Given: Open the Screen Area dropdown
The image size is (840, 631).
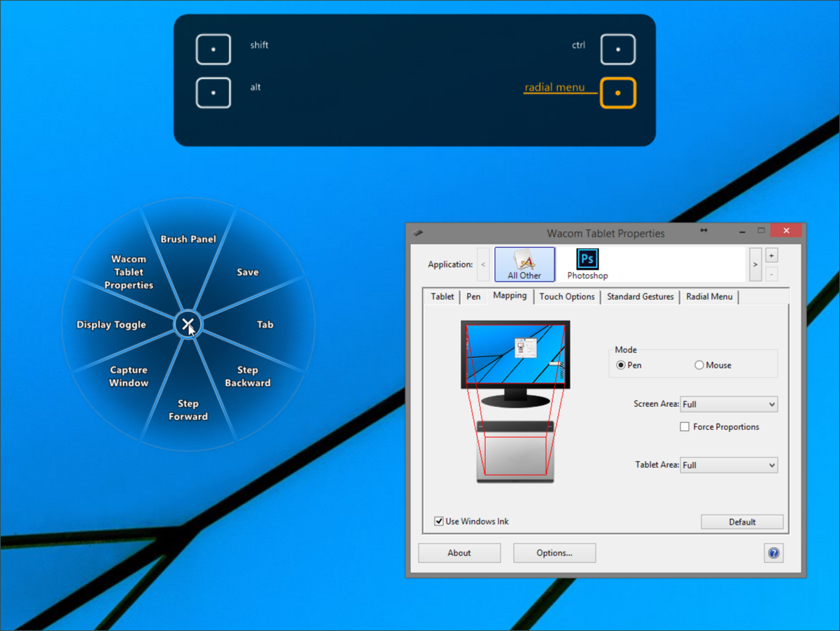Looking at the screenshot, I should pos(729,404).
